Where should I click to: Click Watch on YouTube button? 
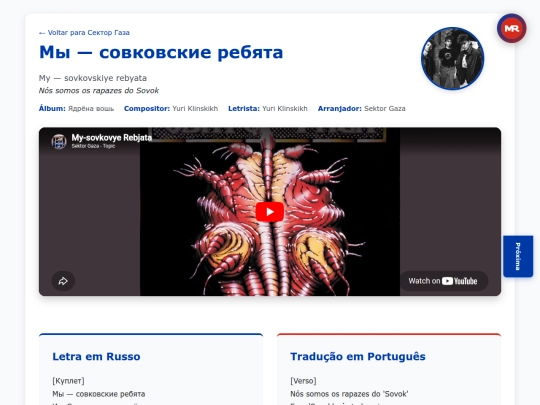[444, 281]
